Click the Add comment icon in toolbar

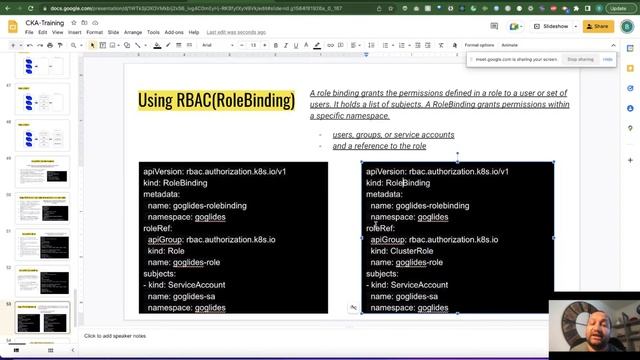[x=340, y=45]
